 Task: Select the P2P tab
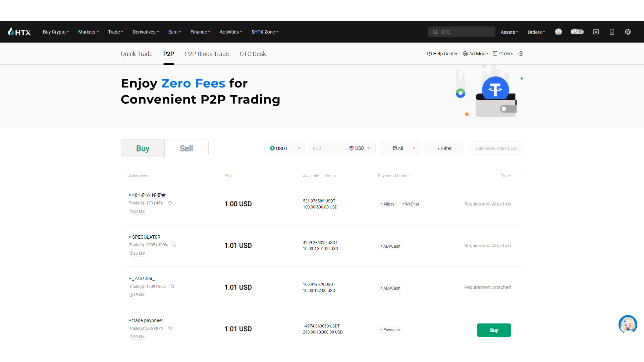(168, 54)
